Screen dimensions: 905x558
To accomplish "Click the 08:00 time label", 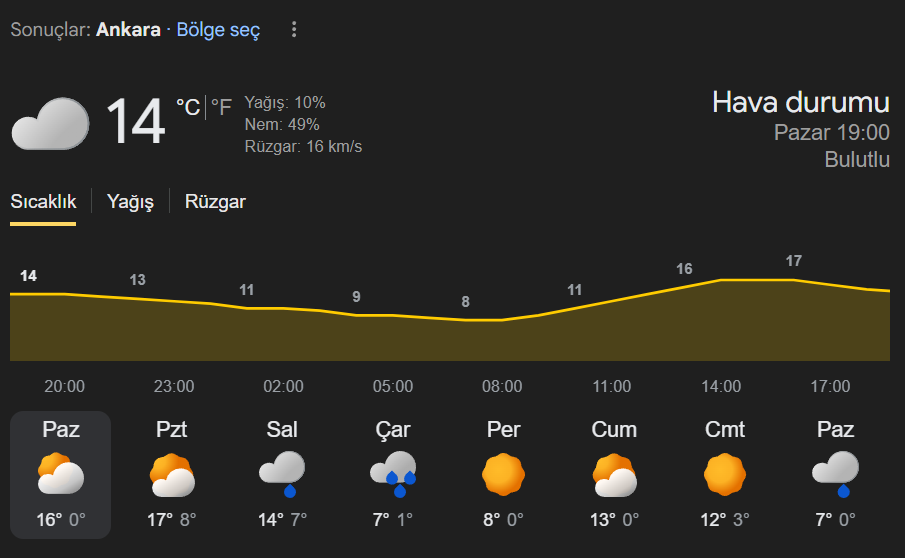I will (502, 387).
